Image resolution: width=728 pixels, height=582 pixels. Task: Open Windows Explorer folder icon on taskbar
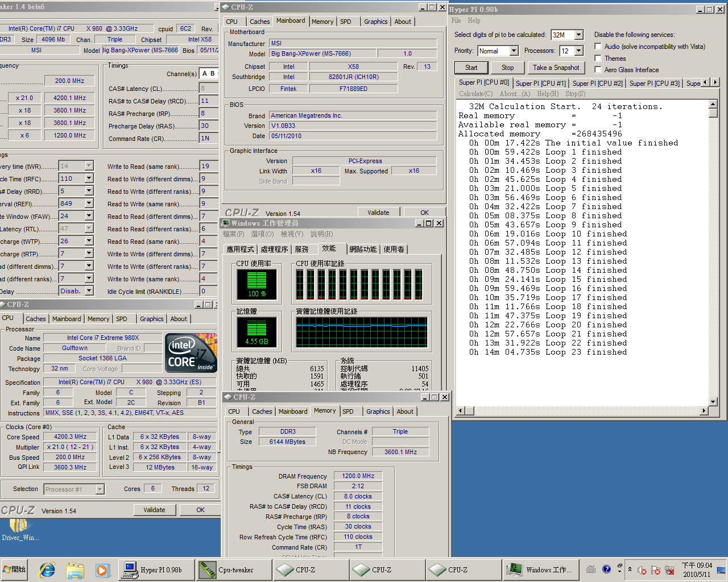tap(75, 569)
